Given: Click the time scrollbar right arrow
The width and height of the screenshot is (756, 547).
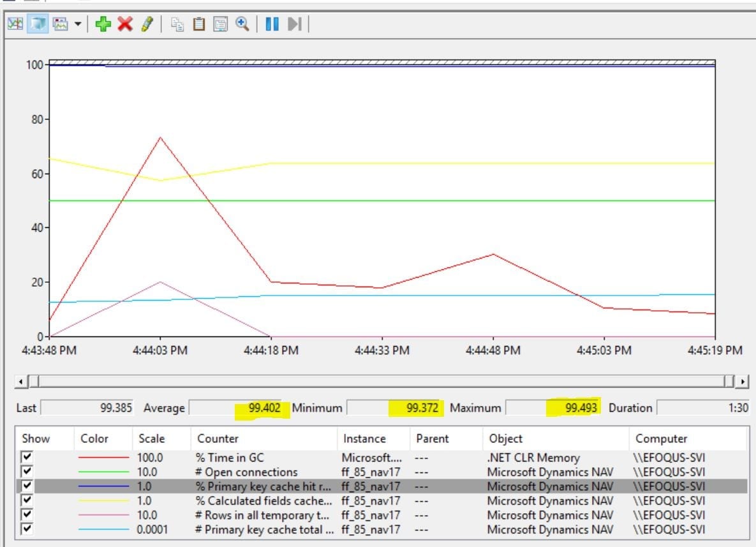Looking at the screenshot, I should coord(743,382).
